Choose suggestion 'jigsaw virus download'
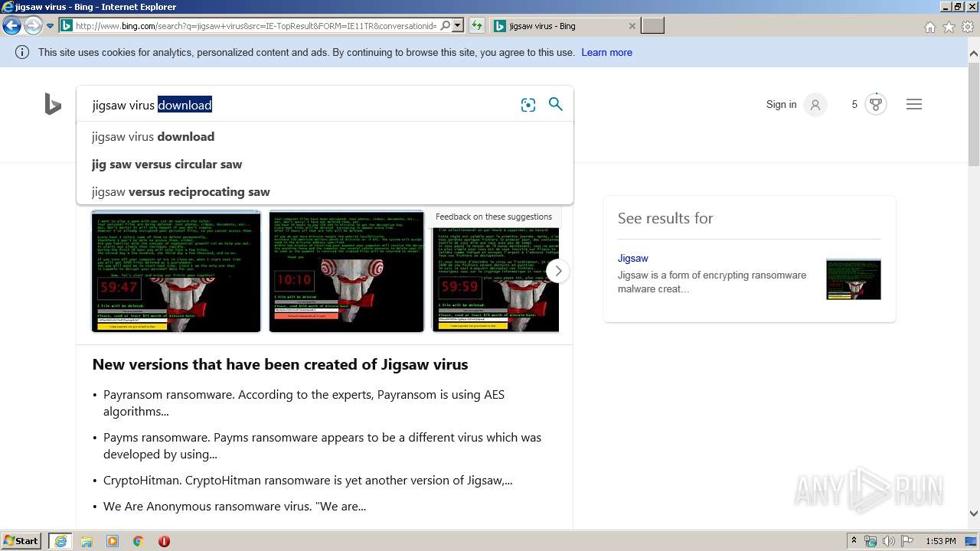 click(325, 136)
